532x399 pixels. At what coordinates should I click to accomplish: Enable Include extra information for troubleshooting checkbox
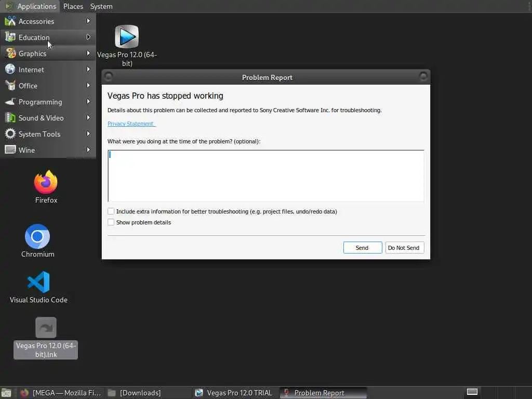pos(111,211)
